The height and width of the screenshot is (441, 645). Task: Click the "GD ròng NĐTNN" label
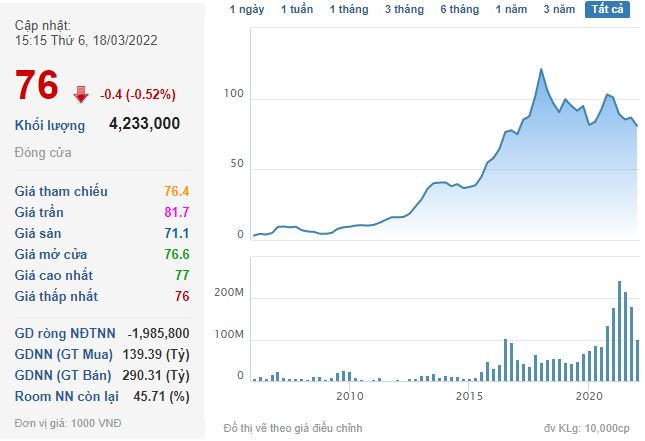[x=65, y=333]
